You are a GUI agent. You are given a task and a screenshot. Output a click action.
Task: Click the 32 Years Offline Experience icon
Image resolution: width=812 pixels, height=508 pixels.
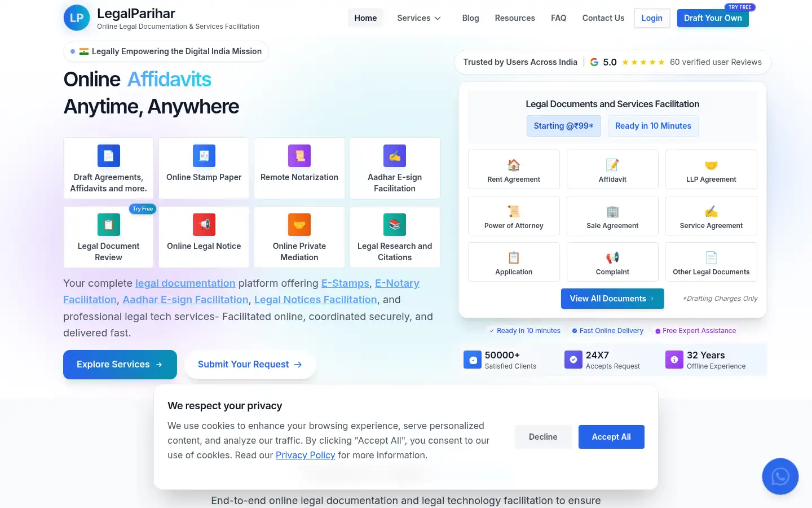point(674,360)
